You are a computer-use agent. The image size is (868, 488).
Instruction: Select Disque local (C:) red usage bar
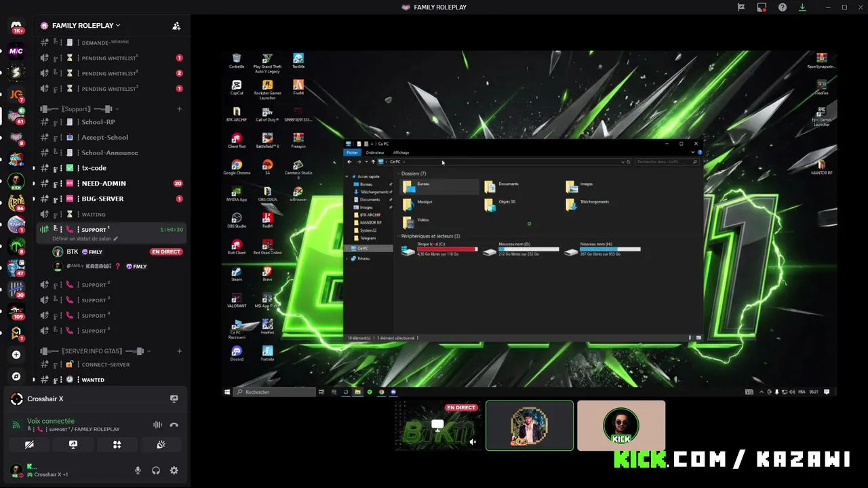(x=447, y=249)
